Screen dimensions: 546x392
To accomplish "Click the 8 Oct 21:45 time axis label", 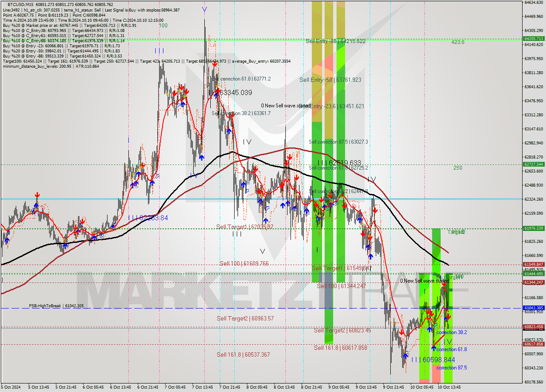I will (x=311, y=387).
